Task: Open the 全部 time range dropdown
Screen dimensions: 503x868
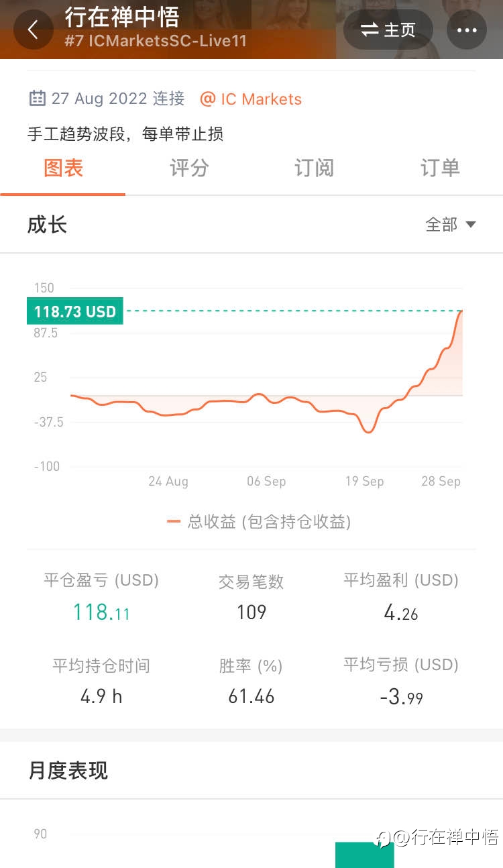Action: 451,225
